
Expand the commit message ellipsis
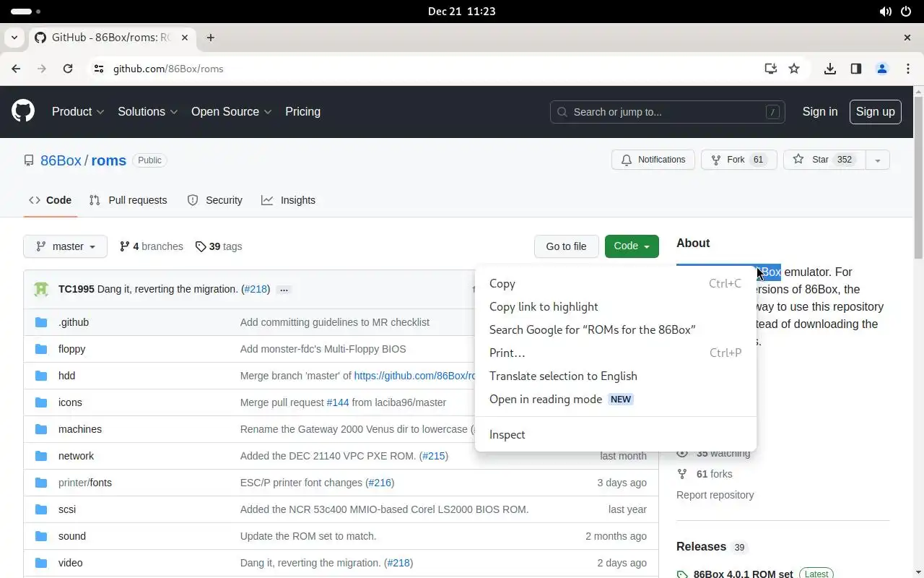pyautogui.click(x=284, y=290)
